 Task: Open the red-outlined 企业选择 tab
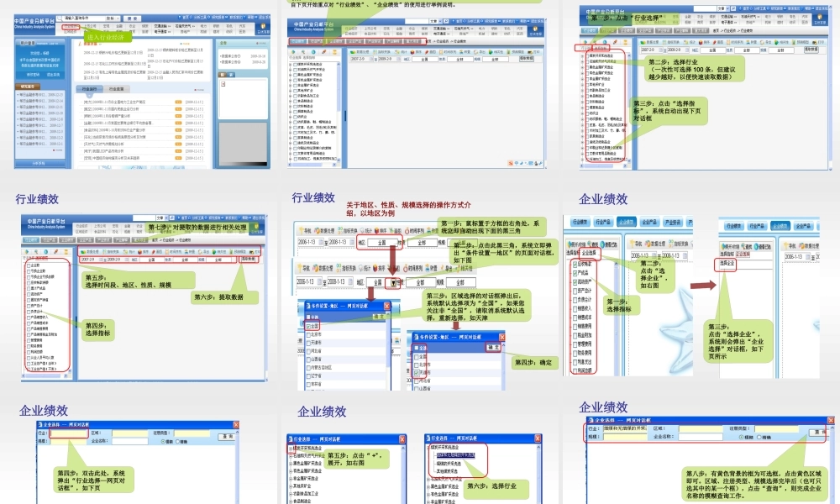click(x=589, y=252)
